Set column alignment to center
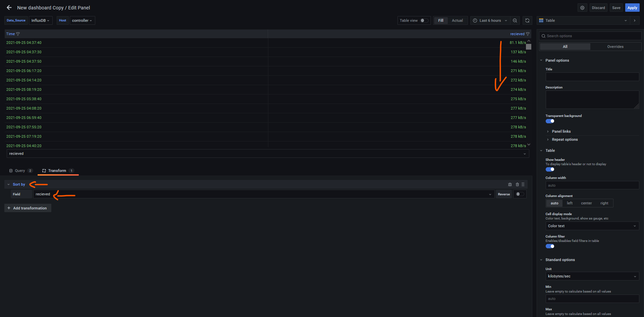644x317 pixels. pos(586,203)
